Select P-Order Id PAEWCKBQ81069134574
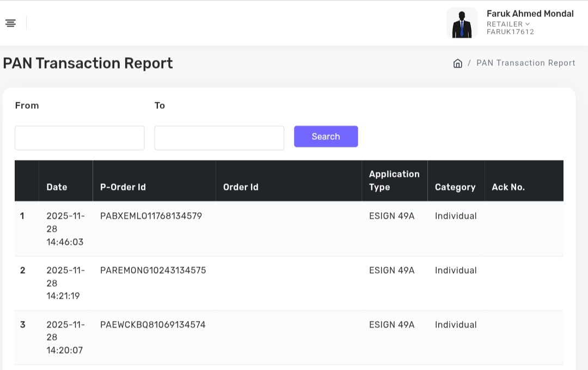588x370 pixels. 153,325
